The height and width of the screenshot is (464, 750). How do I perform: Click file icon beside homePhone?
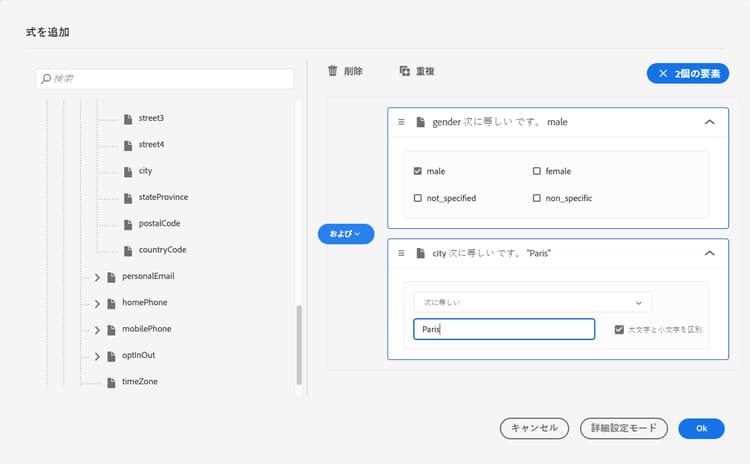(111, 304)
